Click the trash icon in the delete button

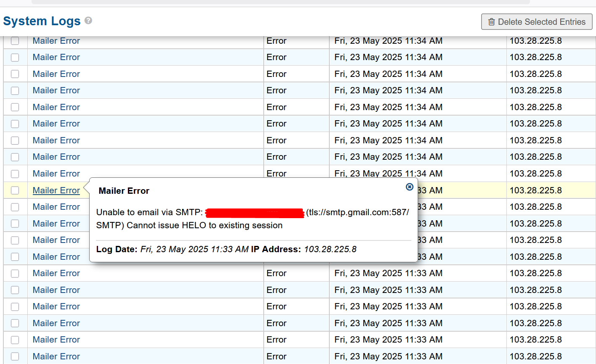pyautogui.click(x=491, y=22)
